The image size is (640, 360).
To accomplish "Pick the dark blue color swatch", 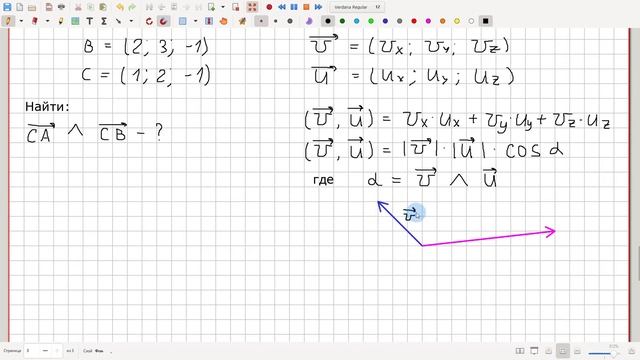I will click(385, 21).
